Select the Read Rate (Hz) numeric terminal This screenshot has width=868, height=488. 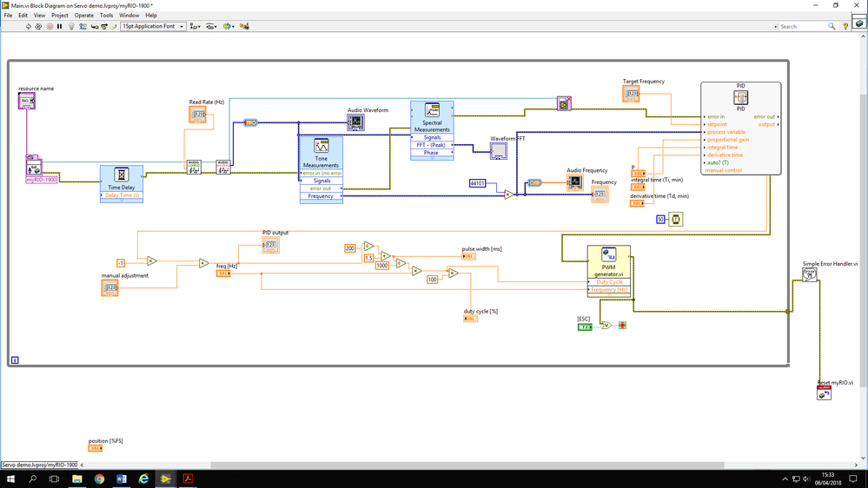click(x=197, y=115)
